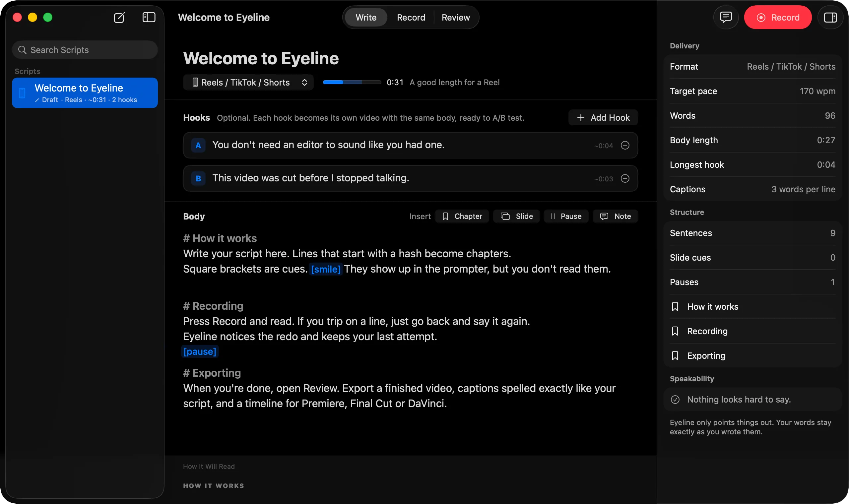This screenshot has width=849, height=504.
Task: Click the large 'Welcome to Eyeline' script title
Action: point(261,58)
